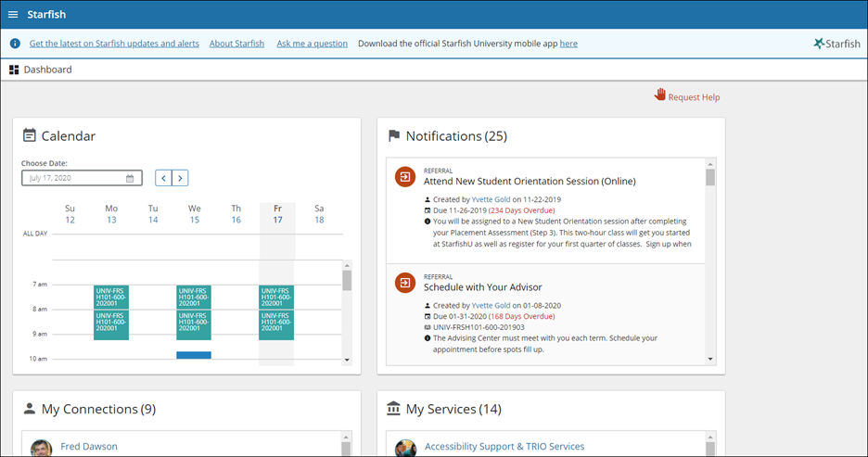Click the notifications scrollbar down arrow
Image resolution: width=868 pixels, height=457 pixels.
(710, 359)
